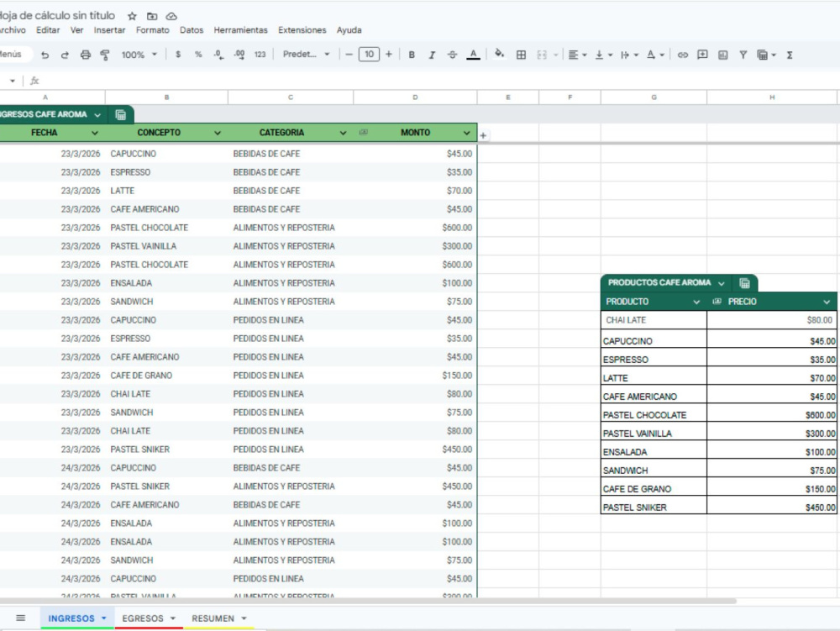Select the INGRESOS sheet tab
840x631 pixels.
pos(77,618)
